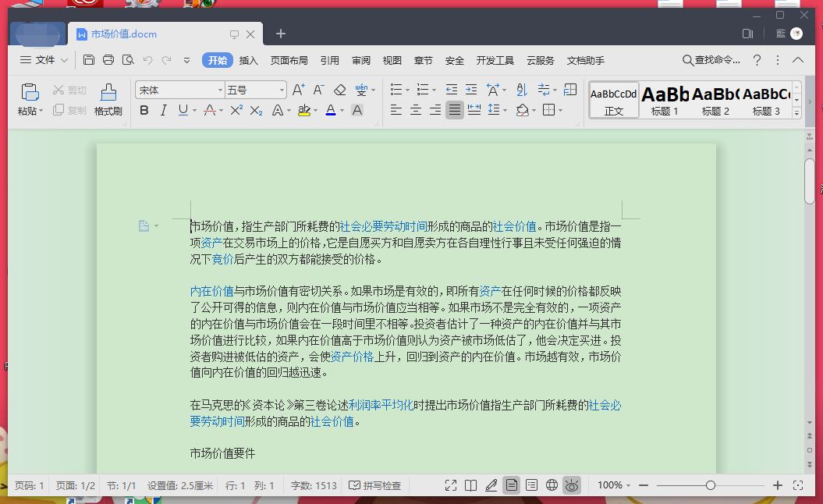Click the zoom slider handle in status bar
The width and height of the screenshot is (823, 504).
710,485
